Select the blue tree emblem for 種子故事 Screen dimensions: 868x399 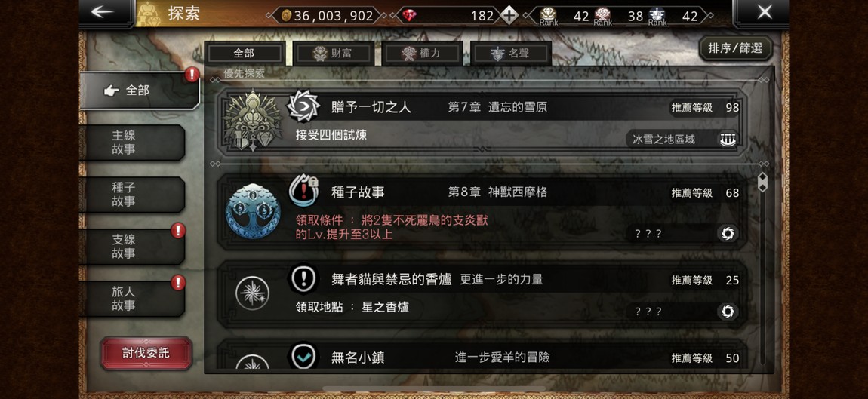[253, 211]
